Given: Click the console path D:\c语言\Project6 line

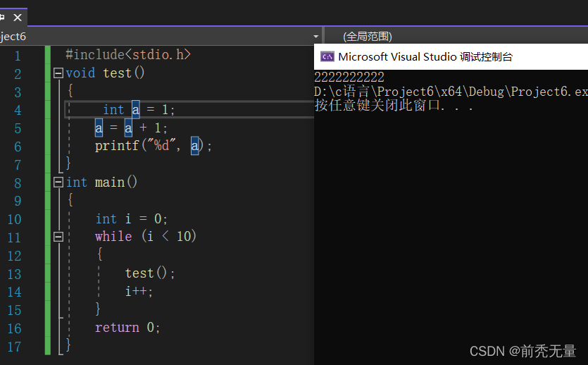Looking at the screenshot, I should 451,92.
